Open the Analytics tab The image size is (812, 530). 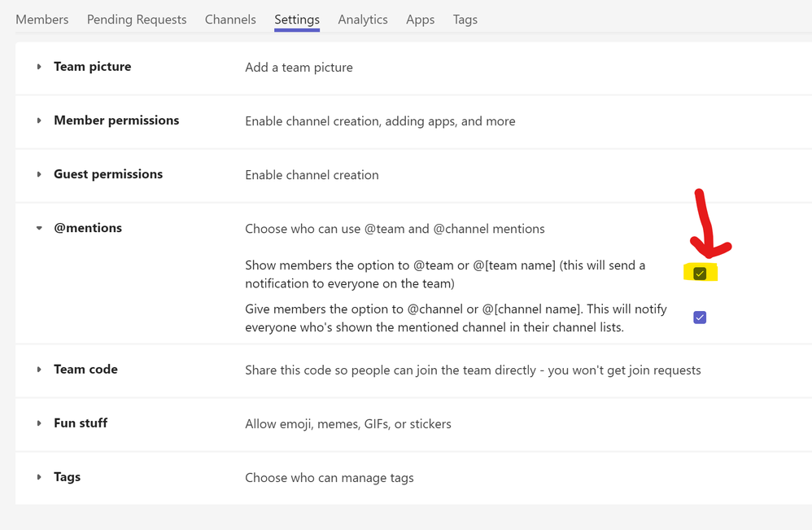coord(363,20)
